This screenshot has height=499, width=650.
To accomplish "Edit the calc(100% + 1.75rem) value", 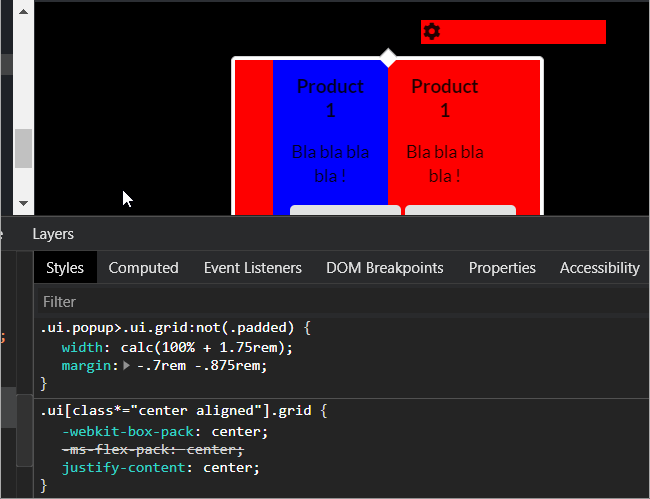I will coord(202,347).
